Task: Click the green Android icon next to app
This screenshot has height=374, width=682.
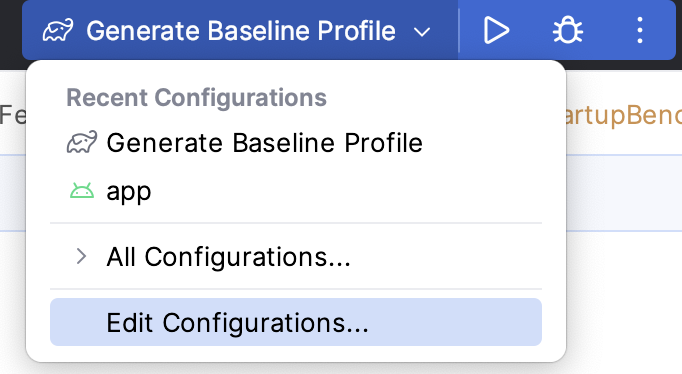Action: (x=82, y=191)
